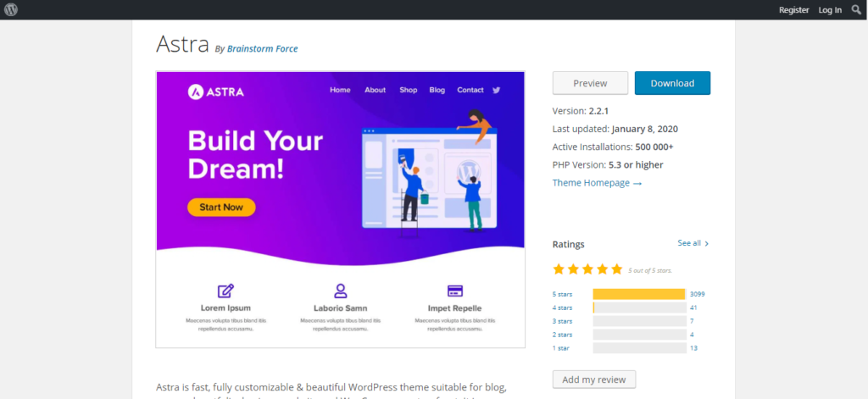The height and width of the screenshot is (399, 868).
Task: Click the 1 star rating link
Action: coord(561,348)
